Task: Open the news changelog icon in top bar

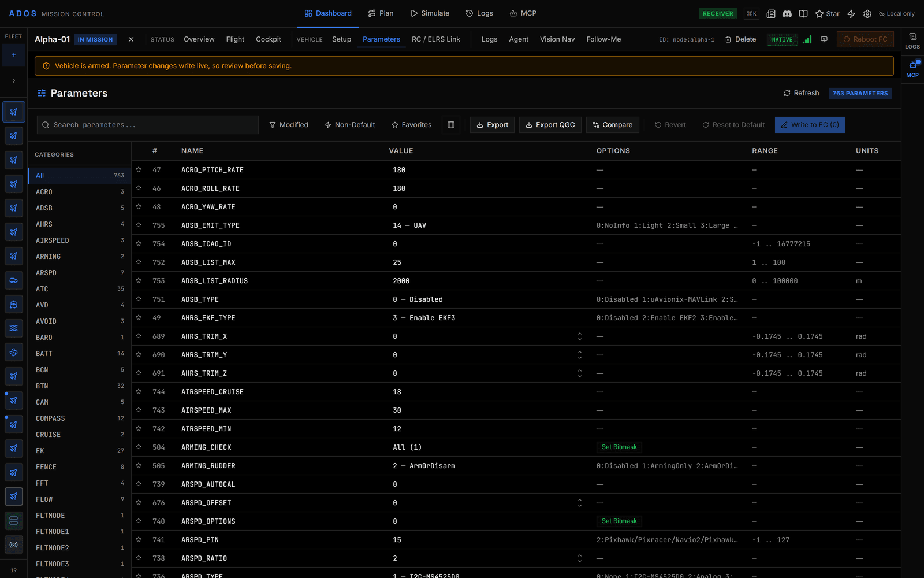Action: coord(770,13)
